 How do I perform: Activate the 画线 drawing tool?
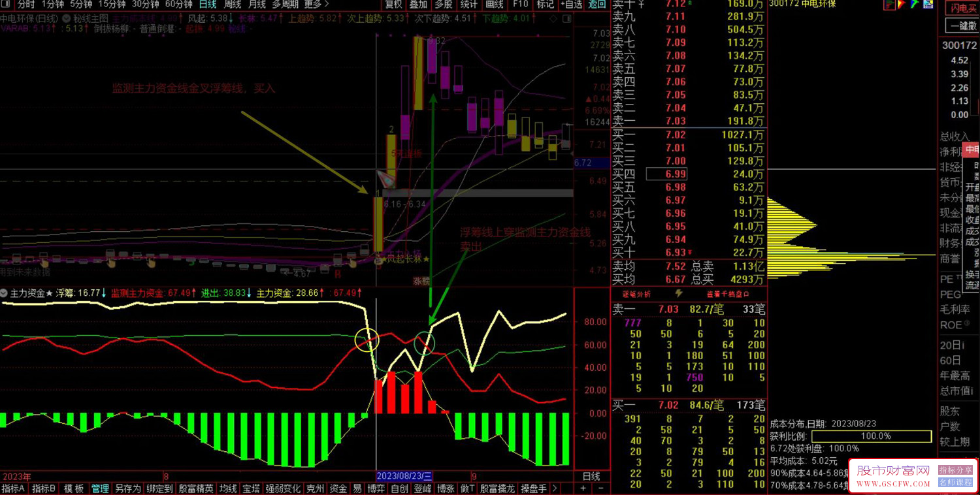tap(495, 5)
